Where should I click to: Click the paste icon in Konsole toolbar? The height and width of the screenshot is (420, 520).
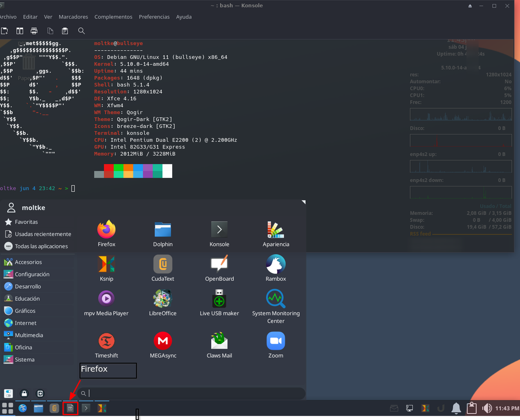(65, 31)
